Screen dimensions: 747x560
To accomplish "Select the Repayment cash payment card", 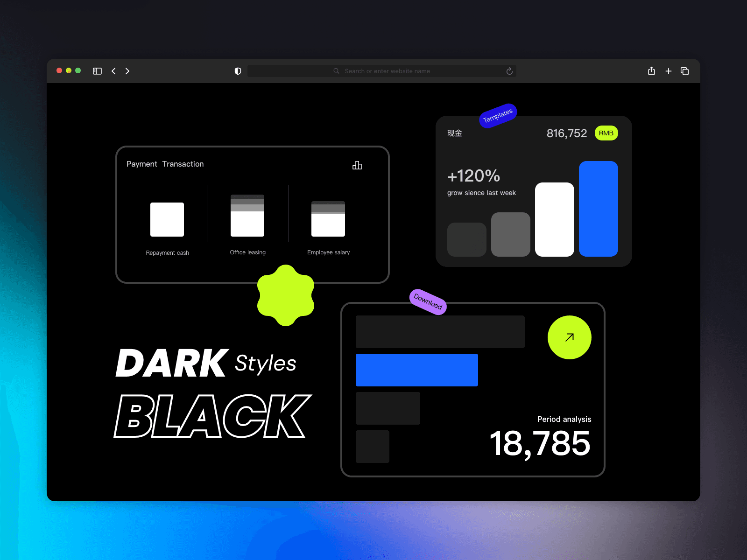I will [x=167, y=219].
